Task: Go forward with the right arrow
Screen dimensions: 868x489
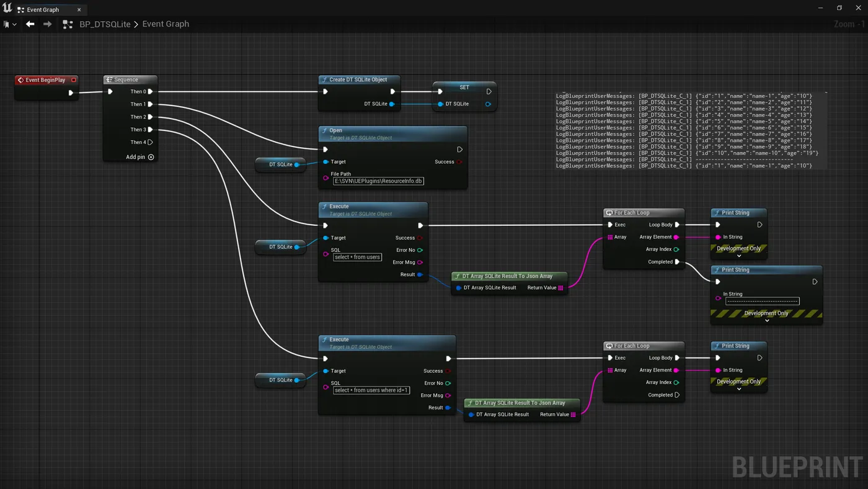Action: point(48,24)
